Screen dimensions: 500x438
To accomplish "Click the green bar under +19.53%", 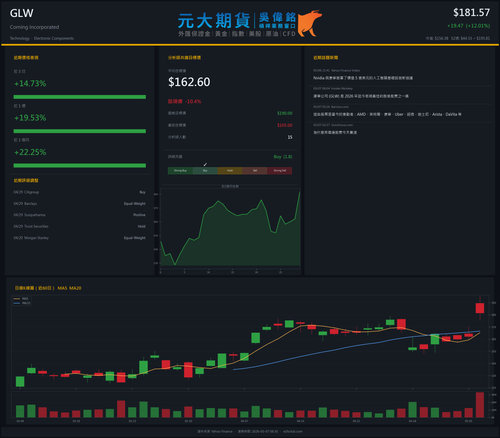I will [x=80, y=131].
